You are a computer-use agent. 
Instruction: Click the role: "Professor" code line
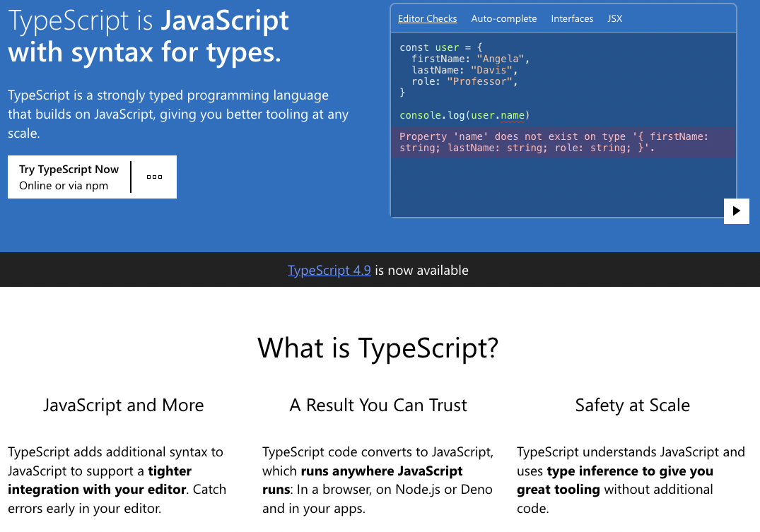click(x=464, y=81)
